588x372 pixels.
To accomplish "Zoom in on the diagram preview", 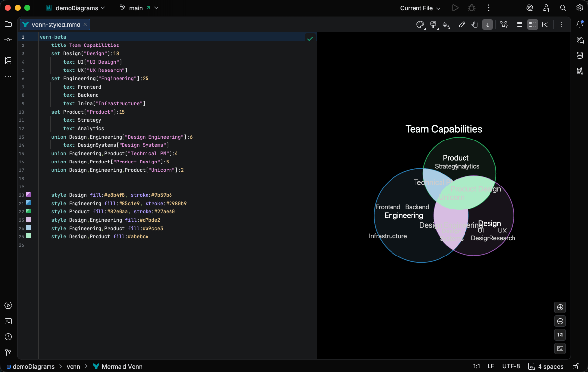I will click(560, 307).
